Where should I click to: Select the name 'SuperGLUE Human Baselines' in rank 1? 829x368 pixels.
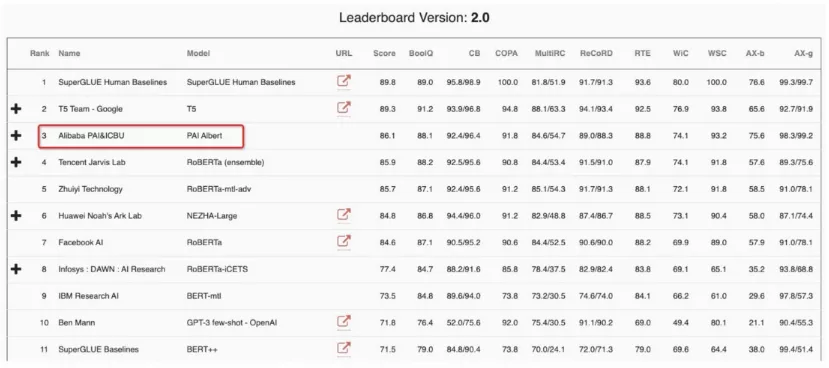[113, 82]
